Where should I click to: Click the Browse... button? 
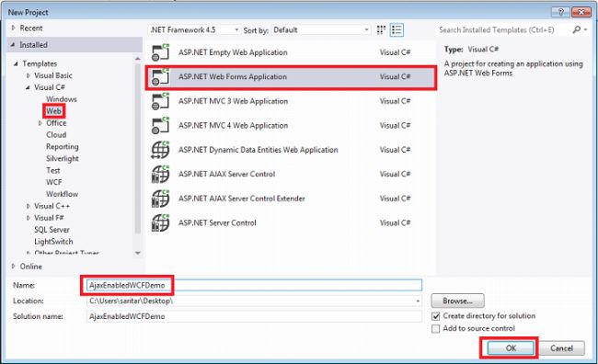pyautogui.click(x=457, y=301)
